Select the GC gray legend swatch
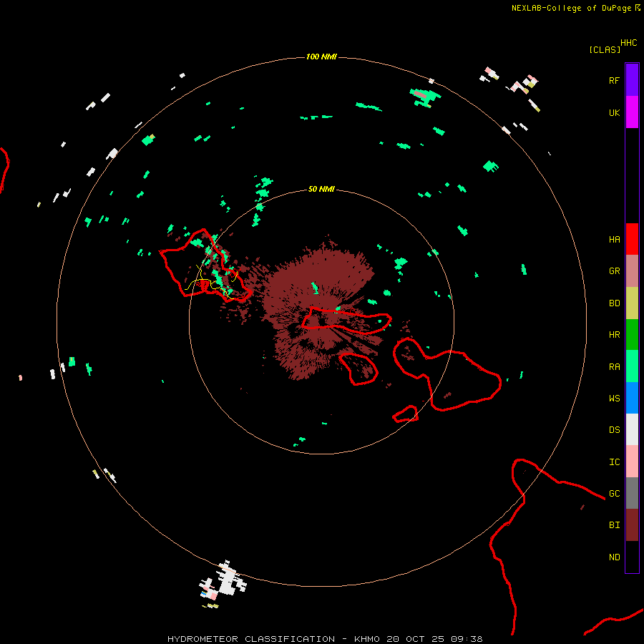Viewport: 644px width, 644px height. pos(632,493)
